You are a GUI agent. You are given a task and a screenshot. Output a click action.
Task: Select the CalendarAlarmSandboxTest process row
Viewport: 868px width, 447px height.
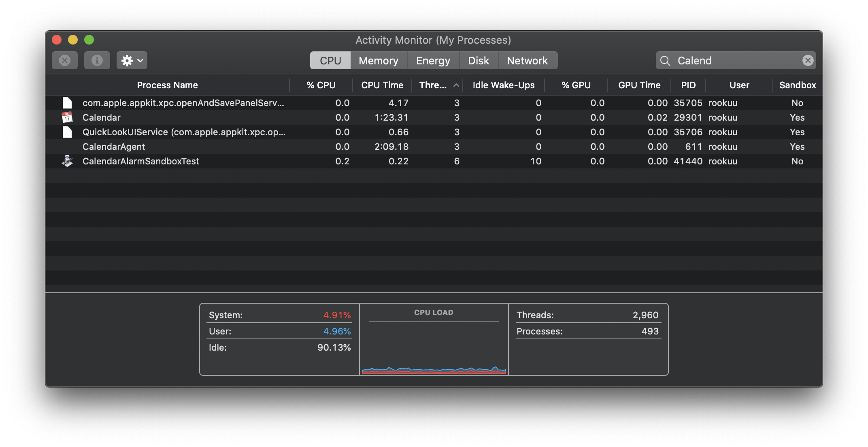tap(434, 161)
